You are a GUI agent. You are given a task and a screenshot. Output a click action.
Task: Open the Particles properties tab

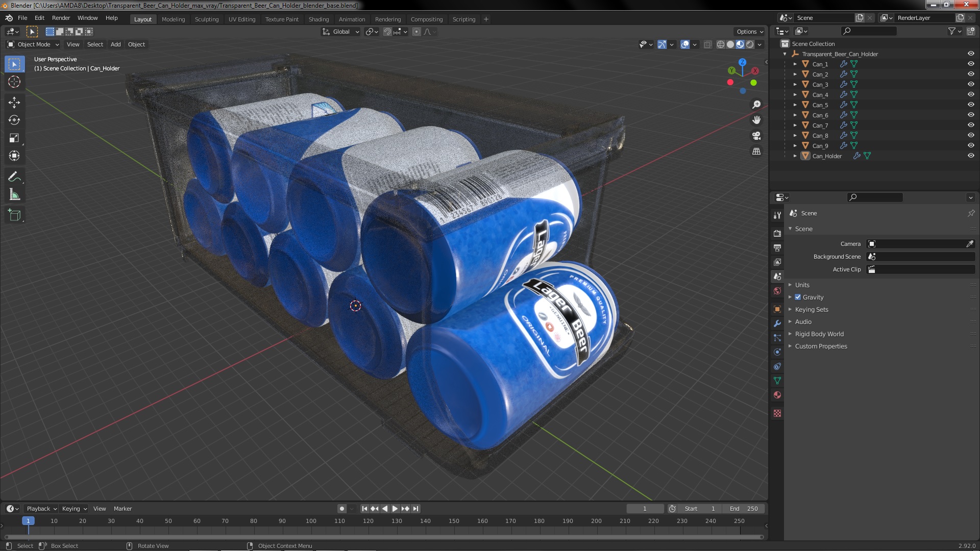coord(777,338)
